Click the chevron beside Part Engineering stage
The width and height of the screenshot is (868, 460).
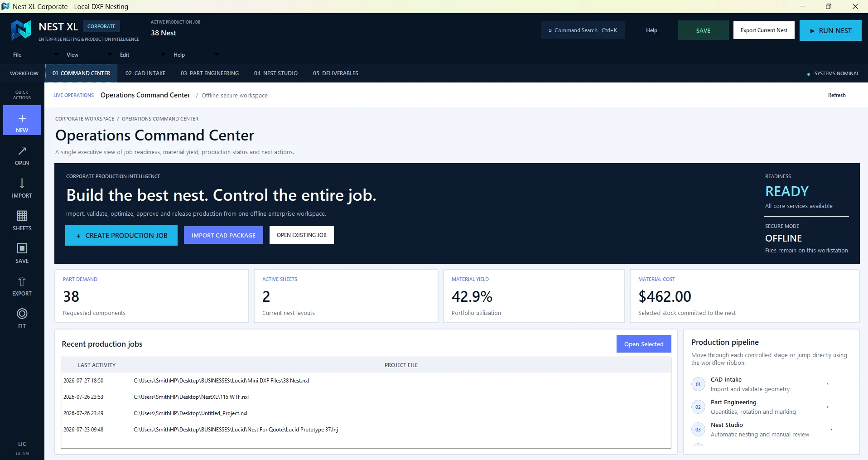pyautogui.click(x=828, y=407)
